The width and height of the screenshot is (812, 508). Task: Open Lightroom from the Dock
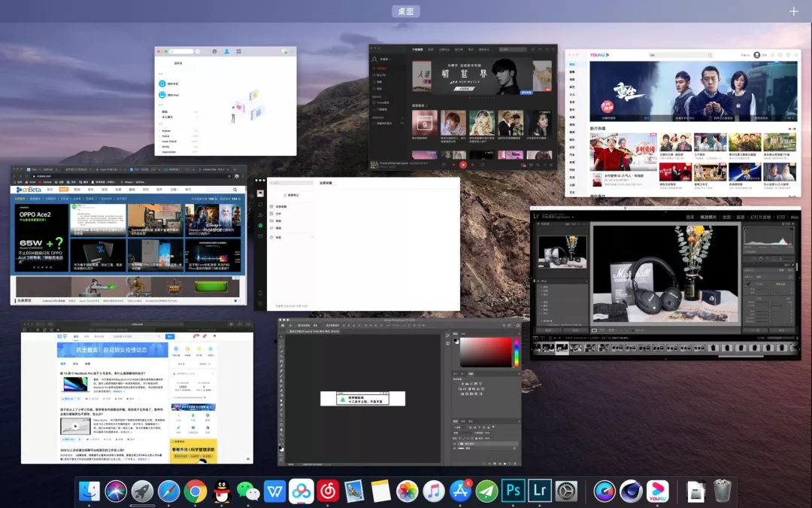click(539, 491)
